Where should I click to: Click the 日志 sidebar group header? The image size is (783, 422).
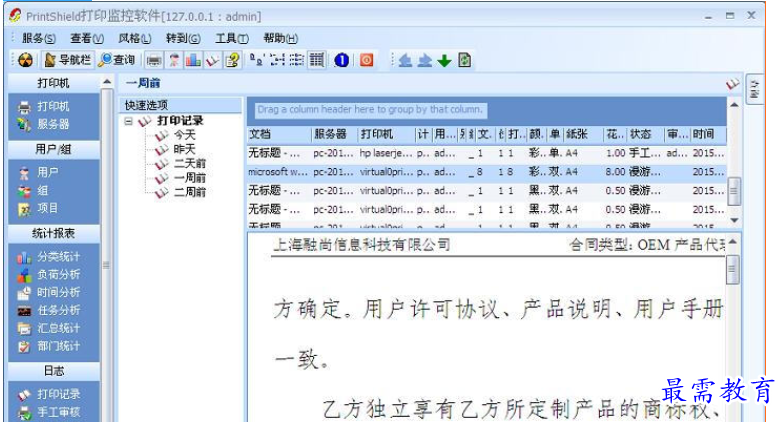53,371
